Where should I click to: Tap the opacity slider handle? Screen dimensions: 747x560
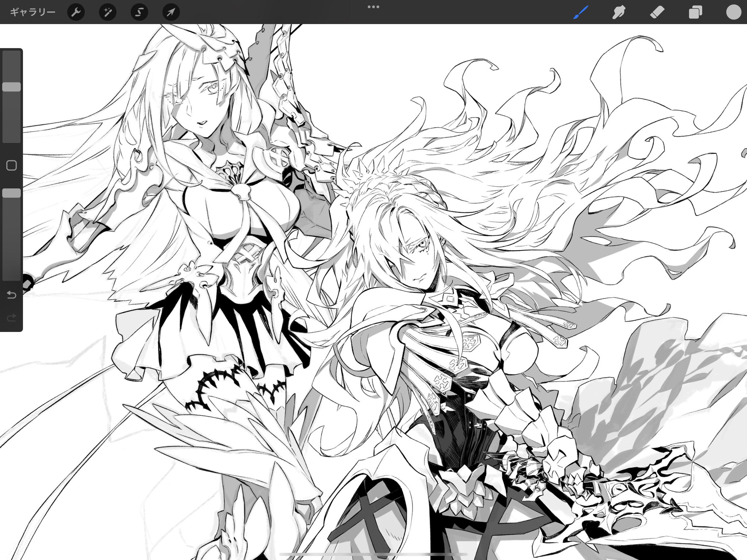(x=12, y=193)
